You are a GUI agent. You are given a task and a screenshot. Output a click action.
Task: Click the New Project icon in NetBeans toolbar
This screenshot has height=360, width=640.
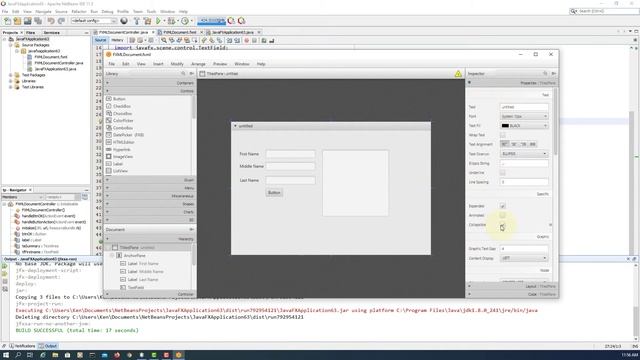(x=17, y=21)
